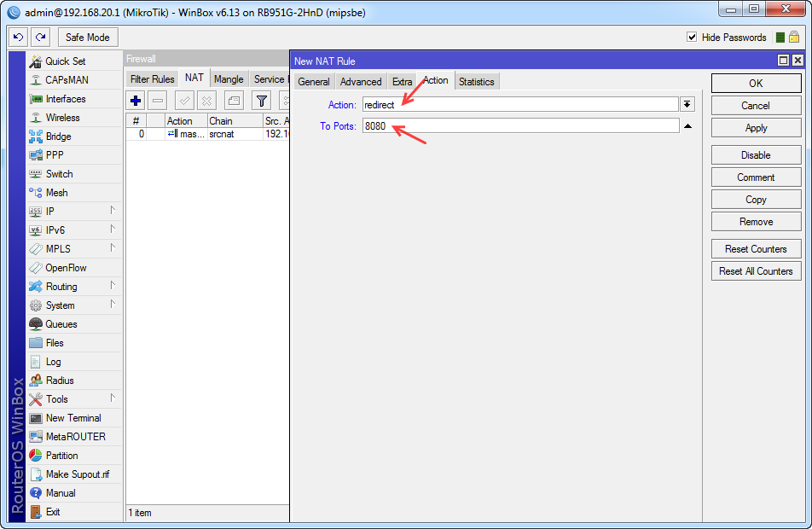Click Reset Counters button
The image size is (812, 529).
pyautogui.click(x=756, y=249)
